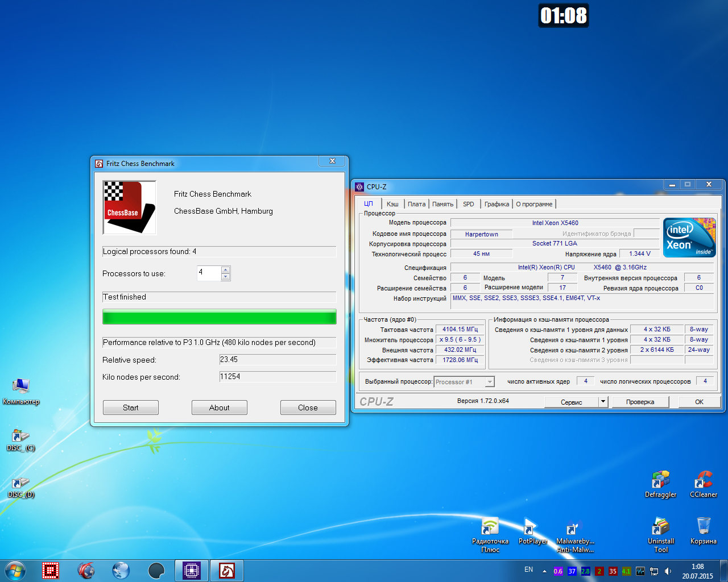Click the blue globe taskbar icon
Screen dimensions: 728x582
(x=121, y=570)
